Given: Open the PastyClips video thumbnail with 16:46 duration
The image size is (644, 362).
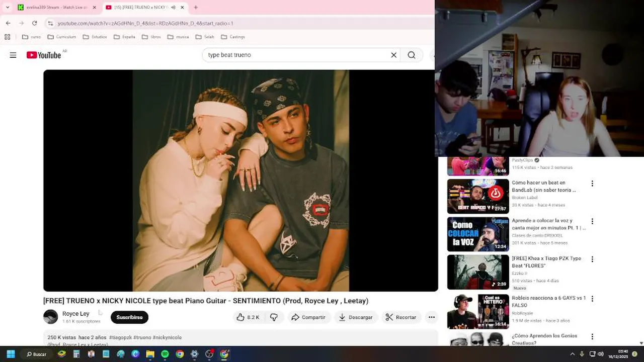Looking at the screenshot, I should point(478,166).
